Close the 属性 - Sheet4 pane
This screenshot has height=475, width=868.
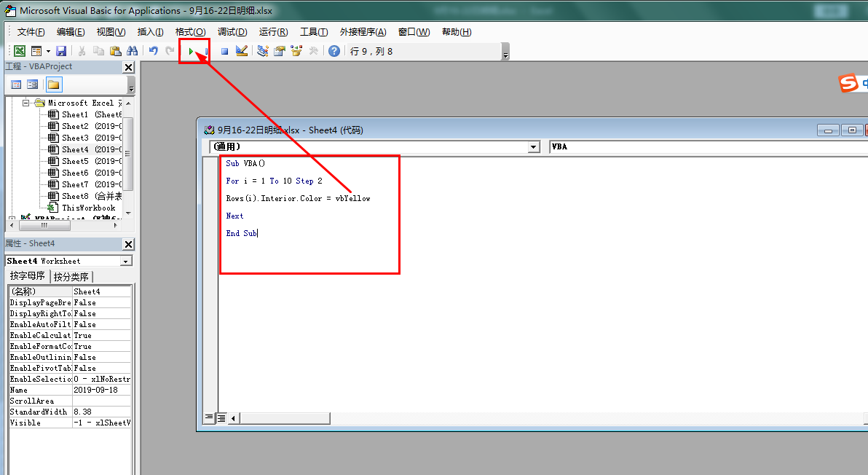(128, 244)
